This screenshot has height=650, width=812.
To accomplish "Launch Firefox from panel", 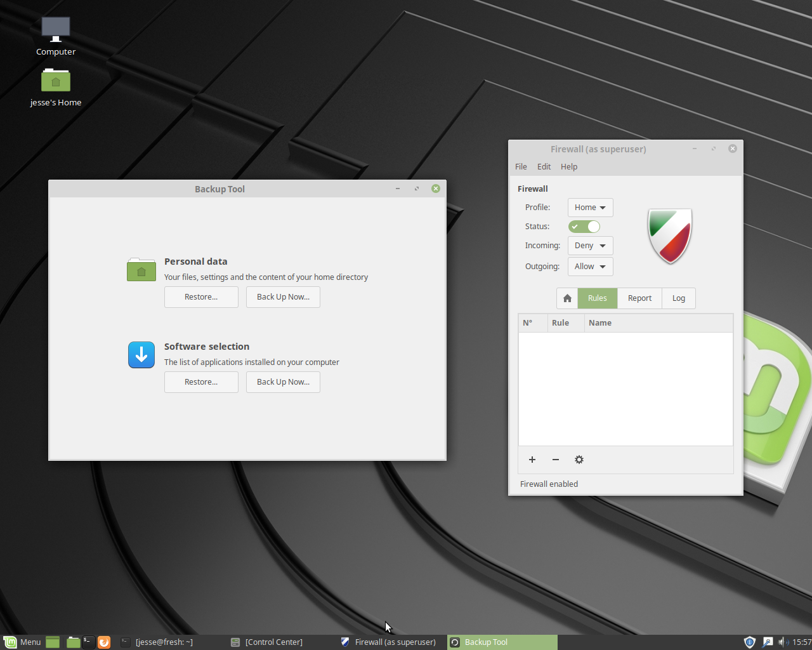I will 104,642.
